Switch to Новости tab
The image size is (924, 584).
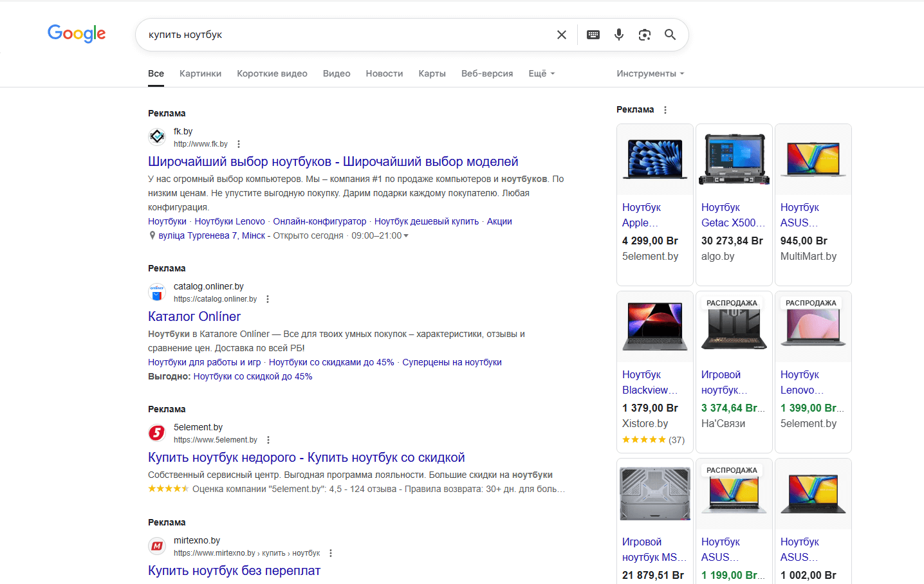click(x=384, y=73)
